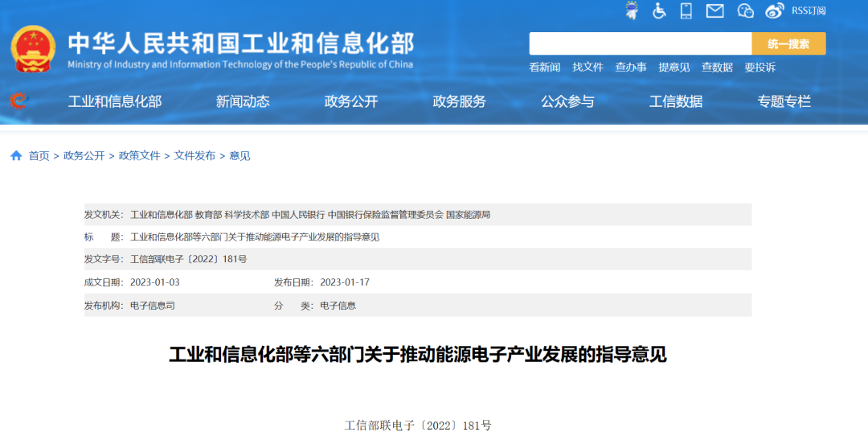Click the national emblem logo
Screen dimensions: 868x436
pos(33,49)
